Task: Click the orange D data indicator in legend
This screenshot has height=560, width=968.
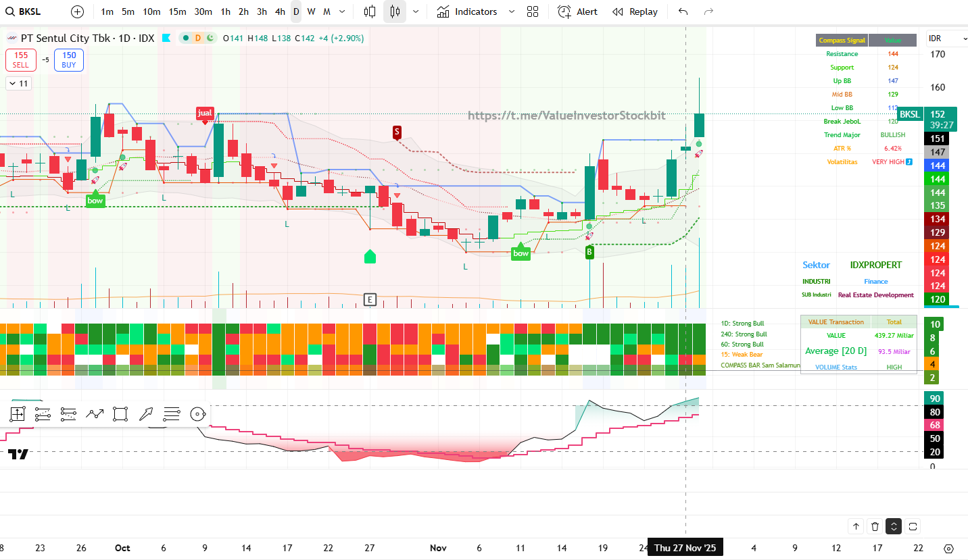Action: (x=198, y=39)
